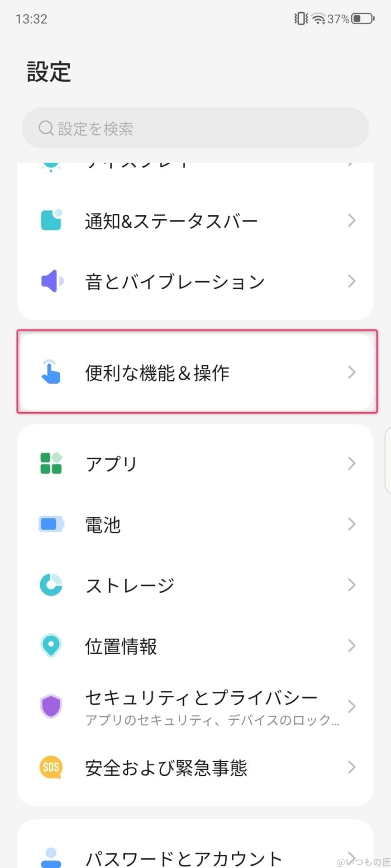
Task: Tap the notification & status bar icon
Action: tap(51, 220)
